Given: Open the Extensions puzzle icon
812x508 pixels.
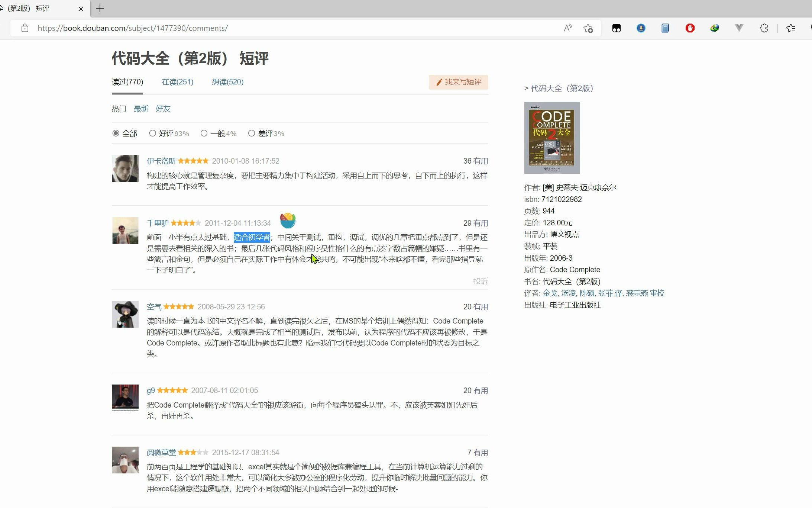Looking at the screenshot, I should [x=764, y=28].
